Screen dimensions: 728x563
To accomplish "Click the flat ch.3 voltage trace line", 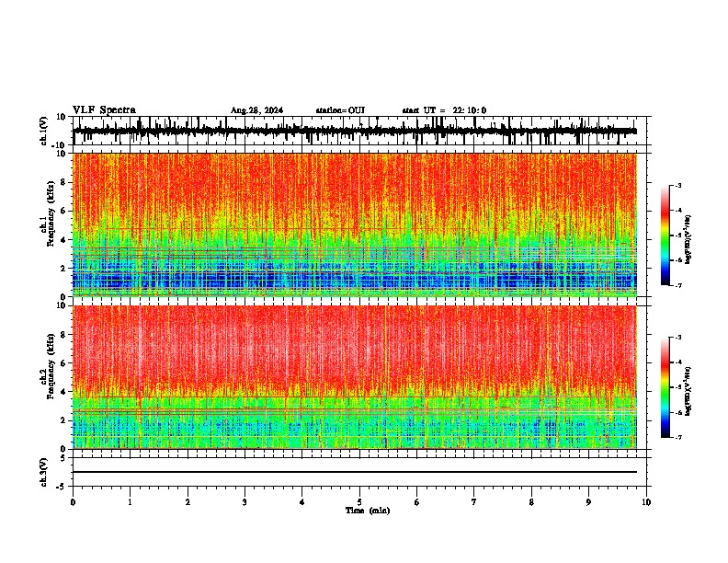I will [x=355, y=472].
